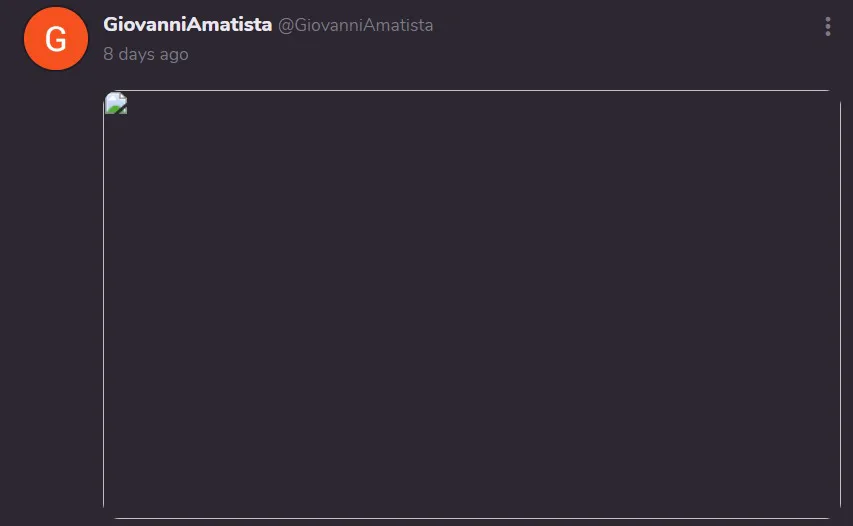Click the letter G inside the avatar

[55, 39]
